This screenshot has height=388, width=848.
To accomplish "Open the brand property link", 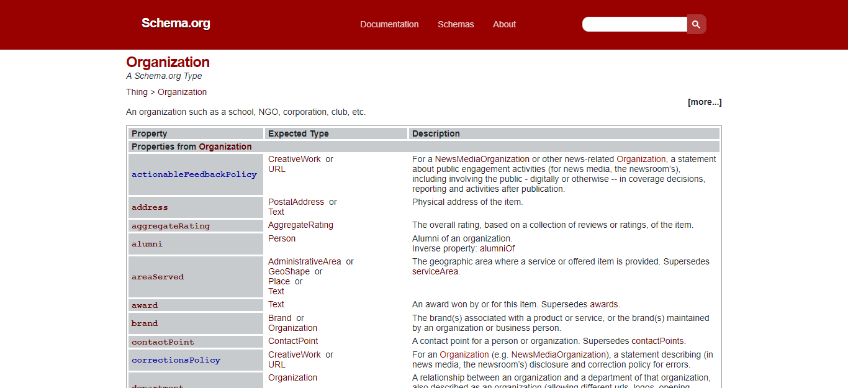I will [x=144, y=323].
